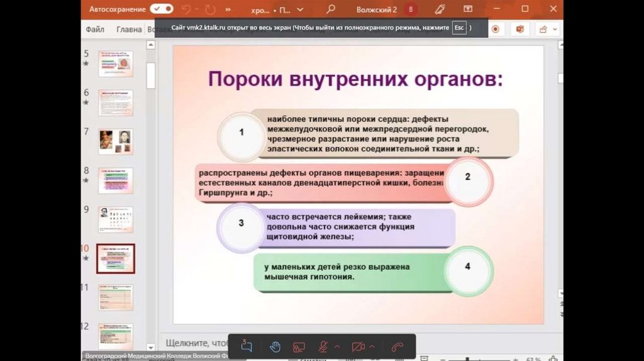The image size is (644, 361).
Task: Open the share button in ribbon
Action: 545,29
